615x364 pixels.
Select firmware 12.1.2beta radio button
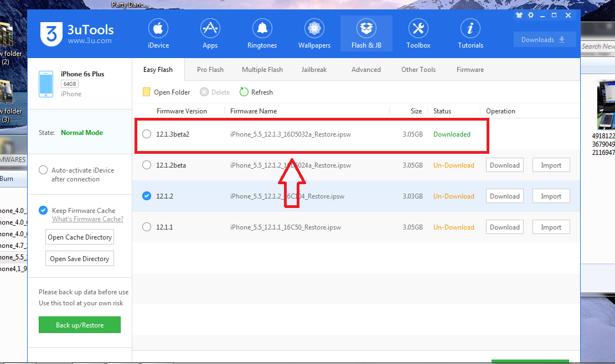tap(147, 165)
